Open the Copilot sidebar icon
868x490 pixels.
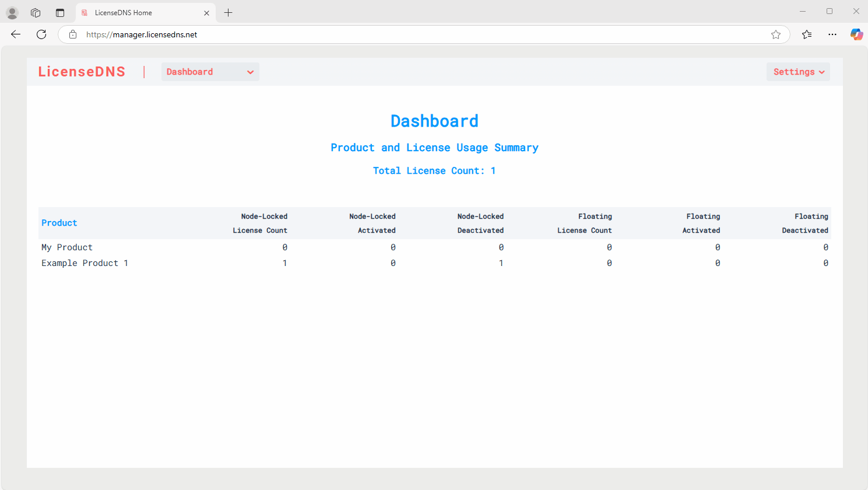(x=856, y=34)
